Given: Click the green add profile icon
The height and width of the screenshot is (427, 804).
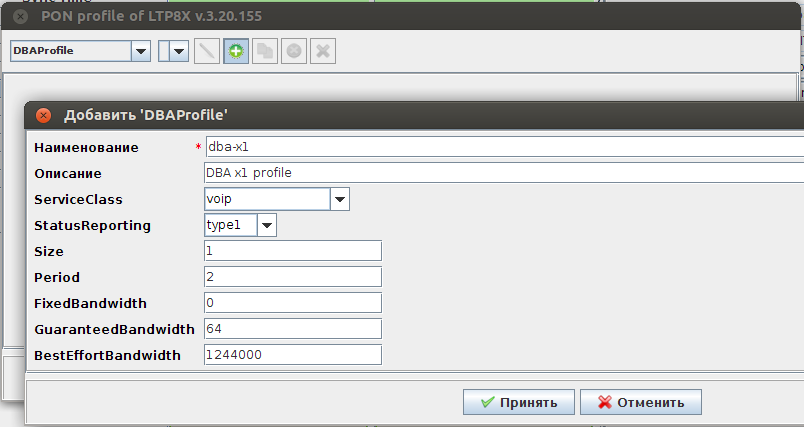Looking at the screenshot, I should point(236,51).
